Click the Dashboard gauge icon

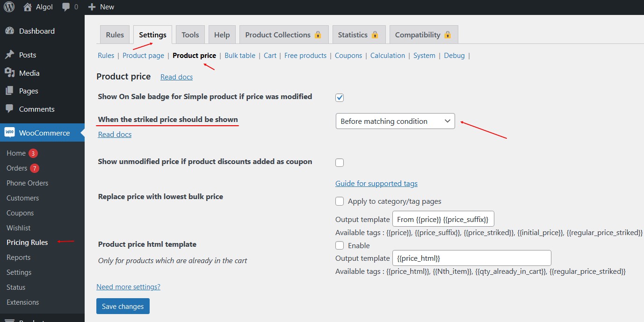tap(10, 31)
